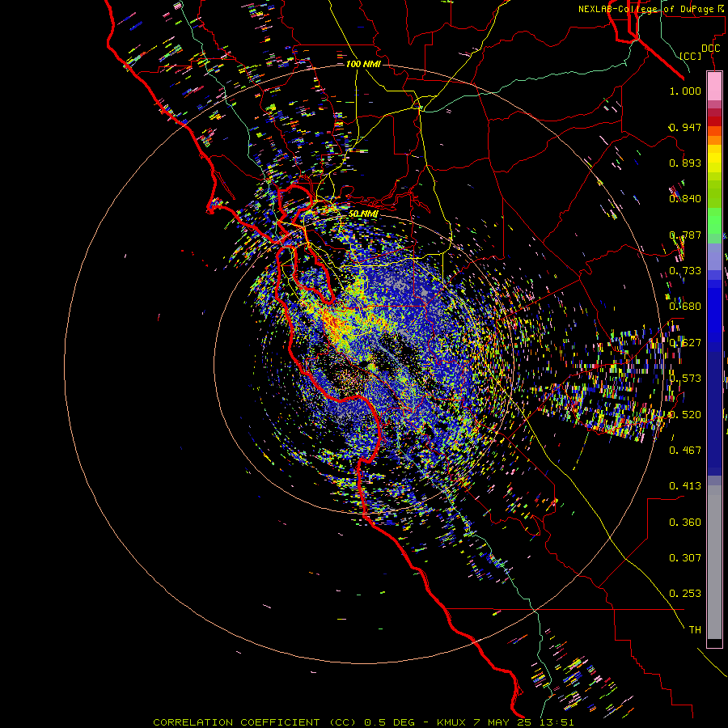Click the KMUX station ID in the caption
The width and height of the screenshot is (728, 728).
(x=452, y=722)
